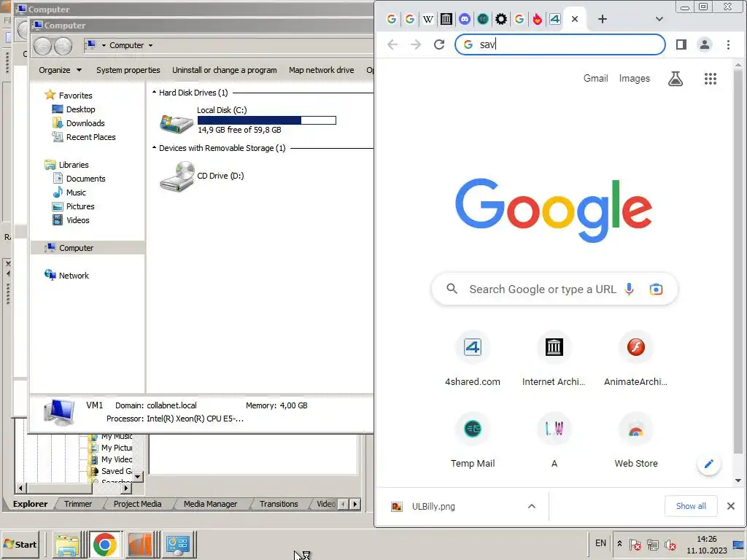Open the Gmail link

click(x=595, y=79)
